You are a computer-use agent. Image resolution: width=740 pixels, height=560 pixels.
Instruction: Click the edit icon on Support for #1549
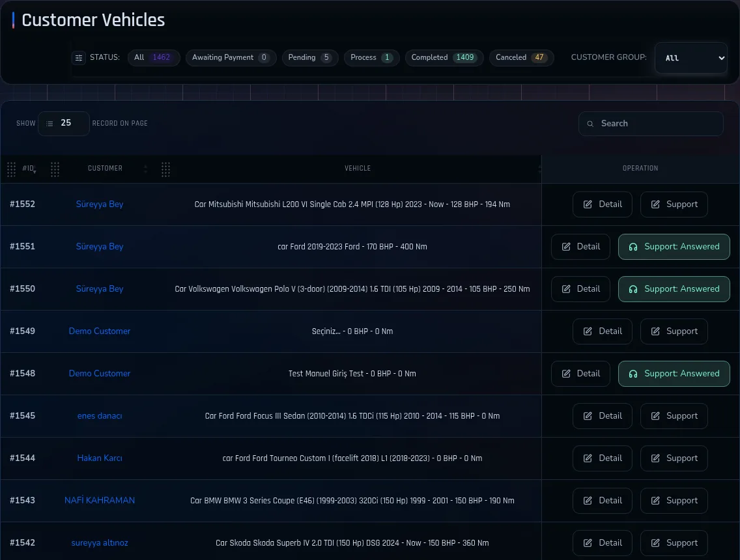(x=655, y=331)
